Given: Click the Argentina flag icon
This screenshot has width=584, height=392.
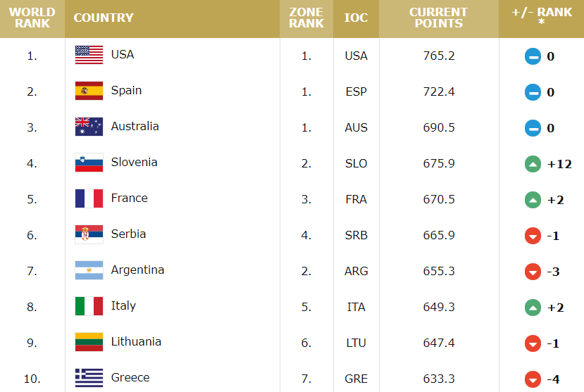Looking at the screenshot, I should tap(89, 270).
